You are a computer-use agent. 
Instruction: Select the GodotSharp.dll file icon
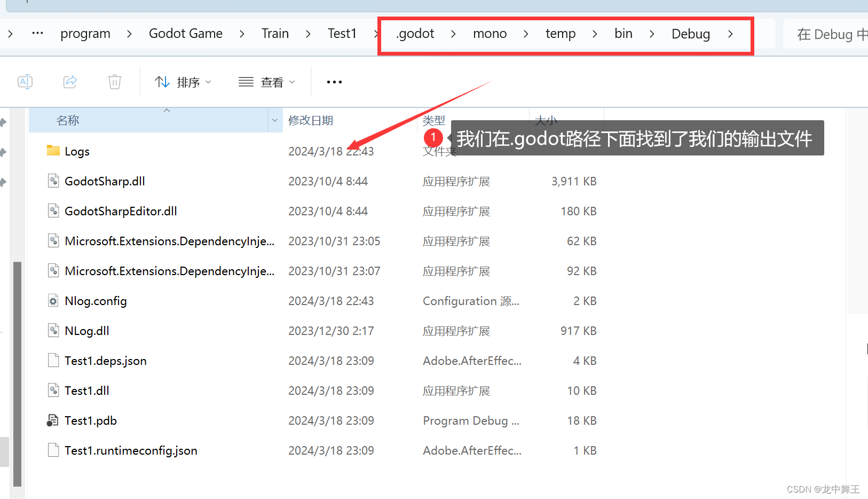(53, 181)
